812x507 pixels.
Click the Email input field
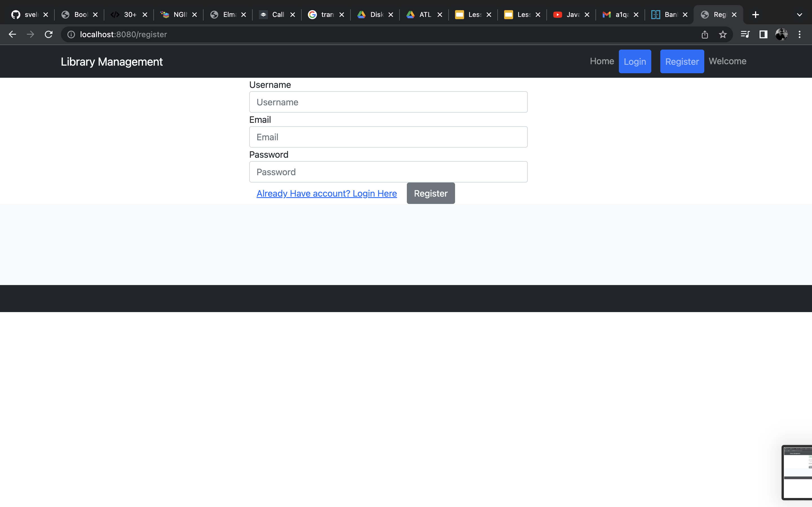click(388, 137)
